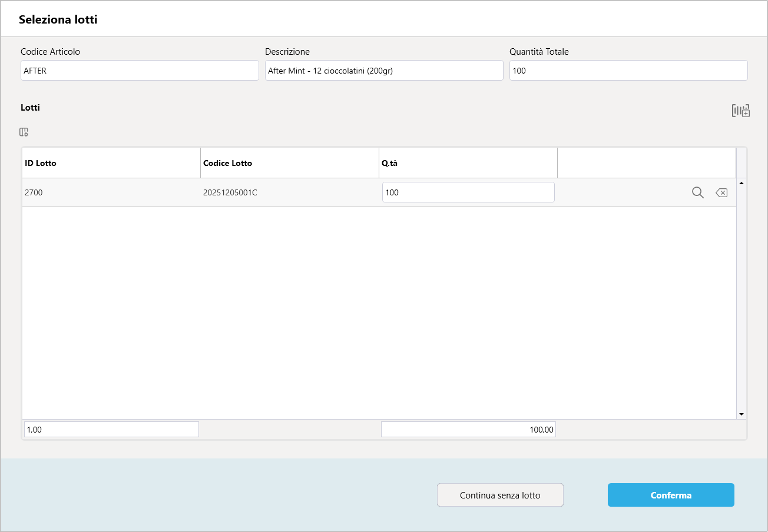Click the Seleziona lotti title
Viewport: 768px width, 532px height.
(x=58, y=19)
